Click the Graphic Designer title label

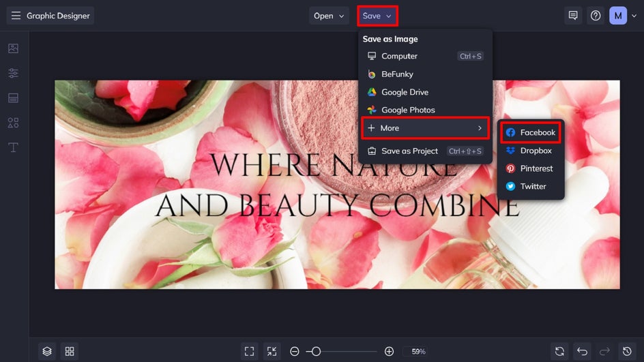(x=58, y=16)
